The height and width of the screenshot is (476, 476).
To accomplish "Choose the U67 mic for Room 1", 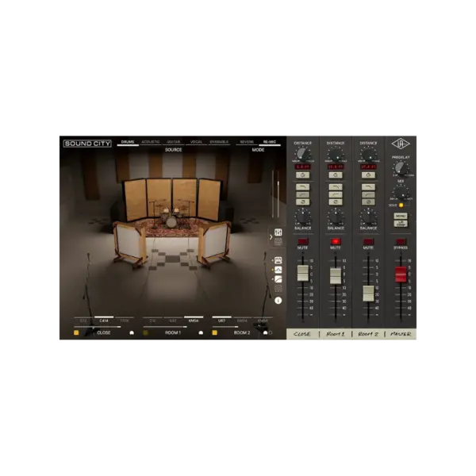I will (x=173, y=321).
